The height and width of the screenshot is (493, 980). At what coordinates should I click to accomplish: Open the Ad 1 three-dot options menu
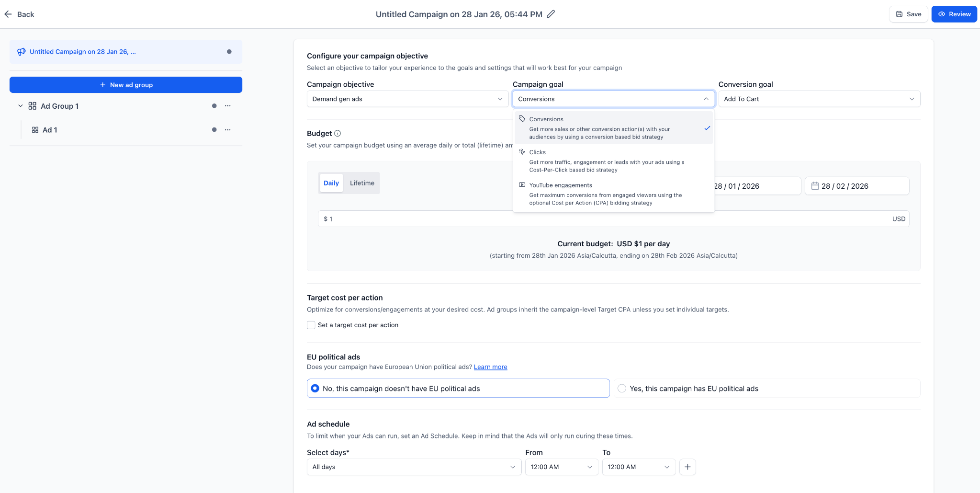pyautogui.click(x=228, y=130)
